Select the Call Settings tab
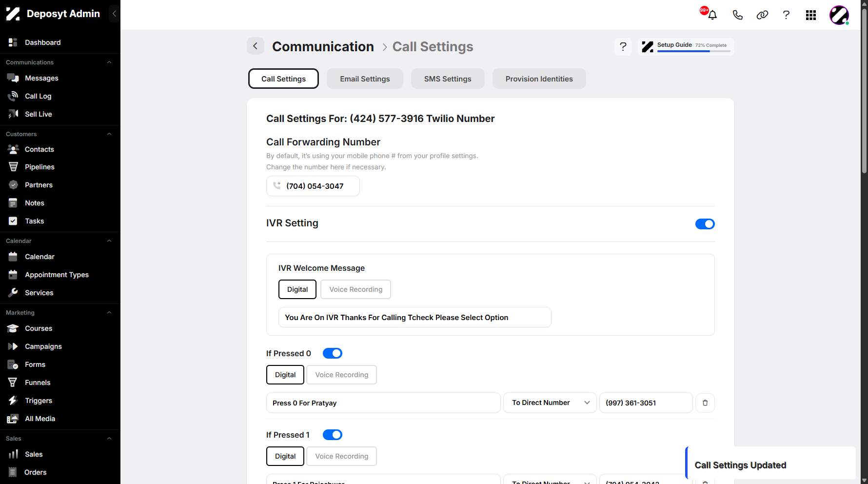The width and height of the screenshot is (868, 484). point(283,79)
